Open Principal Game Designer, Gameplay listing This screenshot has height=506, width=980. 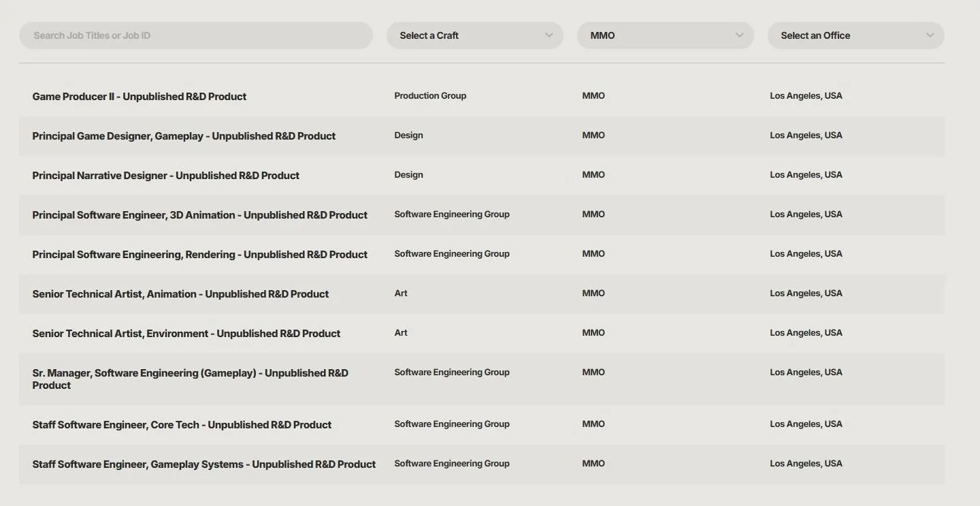pyautogui.click(x=184, y=136)
